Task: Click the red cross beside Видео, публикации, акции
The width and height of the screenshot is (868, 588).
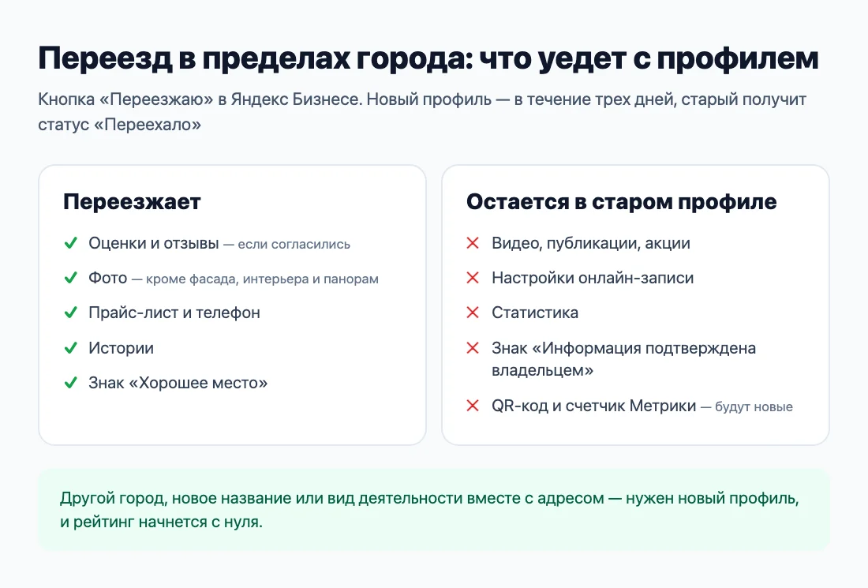Action: click(x=473, y=243)
